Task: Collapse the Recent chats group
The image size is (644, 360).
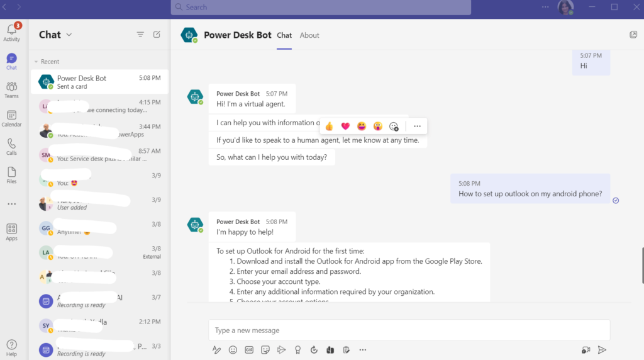Action: (36, 62)
